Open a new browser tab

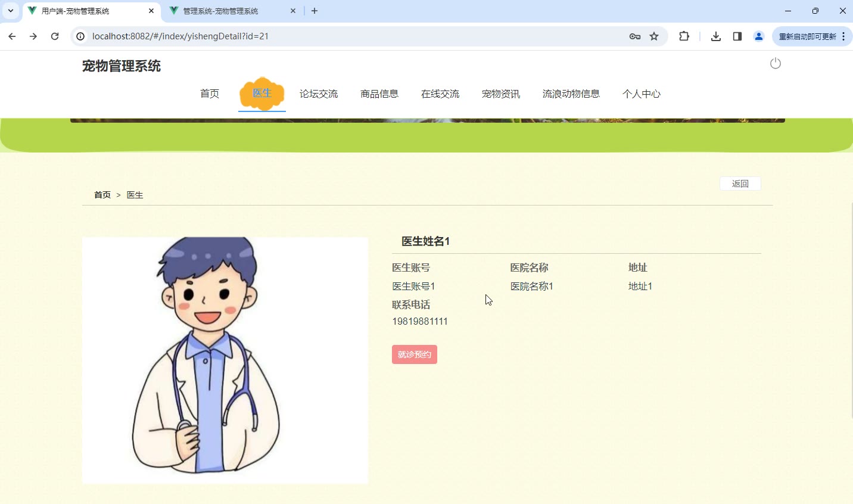(315, 11)
